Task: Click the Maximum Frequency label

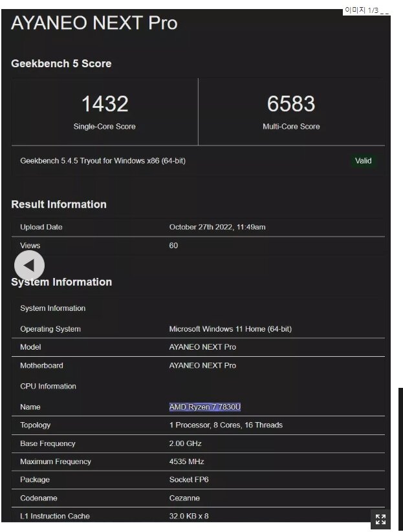Action: [x=56, y=462]
